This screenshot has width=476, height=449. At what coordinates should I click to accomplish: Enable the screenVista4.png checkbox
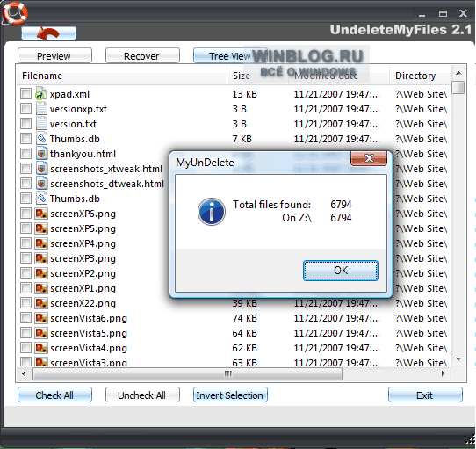(x=25, y=348)
